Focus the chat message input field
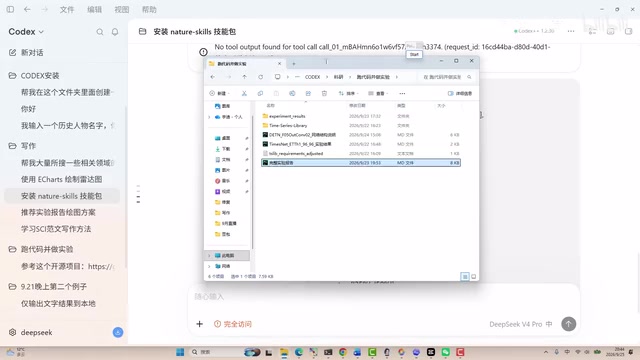The width and height of the screenshot is (640, 360). pos(384,297)
